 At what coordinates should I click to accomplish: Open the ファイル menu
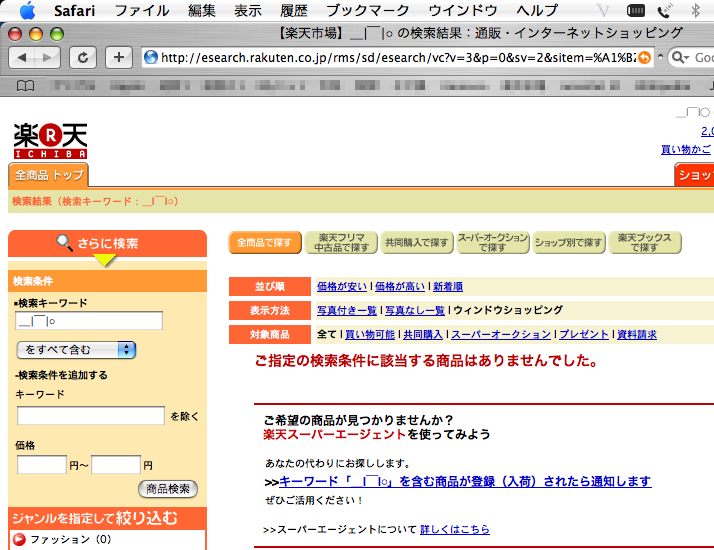pyautogui.click(x=142, y=10)
